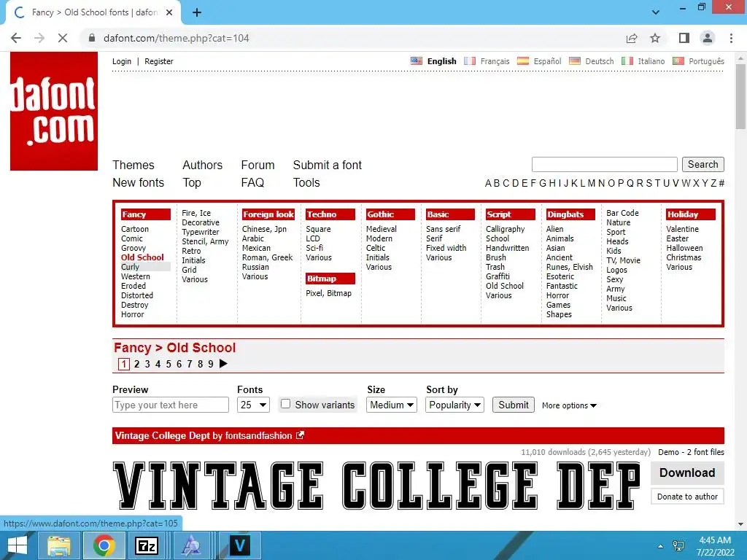Image resolution: width=747 pixels, height=560 pixels.
Task: Open the Chrome three-dot menu
Action: coord(731,38)
